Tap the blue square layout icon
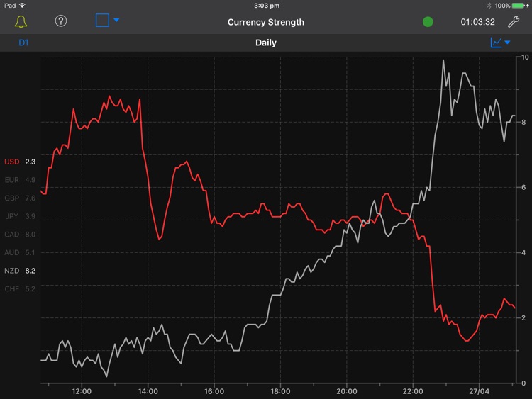The height and width of the screenshot is (399, 532). [102, 21]
